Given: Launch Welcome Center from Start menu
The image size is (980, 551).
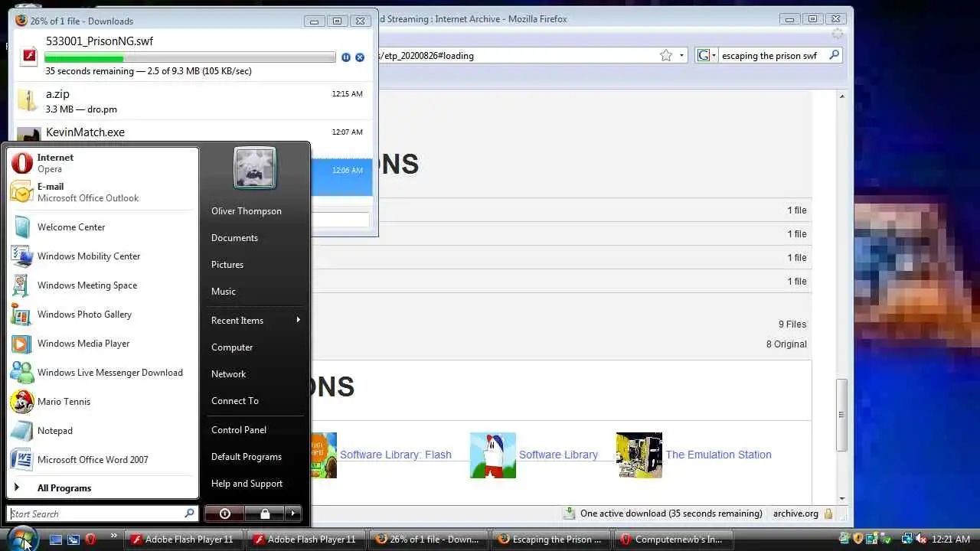Looking at the screenshot, I should (102, 227).
